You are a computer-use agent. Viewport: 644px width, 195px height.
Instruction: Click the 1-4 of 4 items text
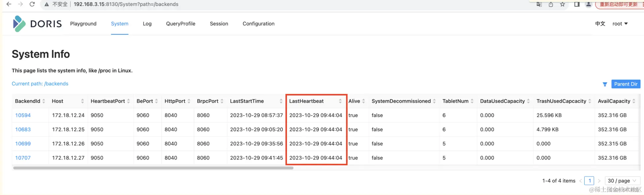[x=559, y=181]
